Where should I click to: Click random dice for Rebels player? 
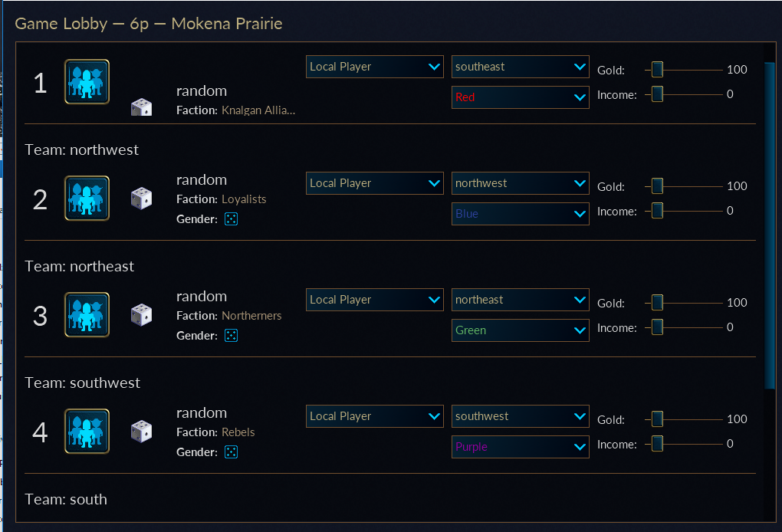tap(141, 432)
